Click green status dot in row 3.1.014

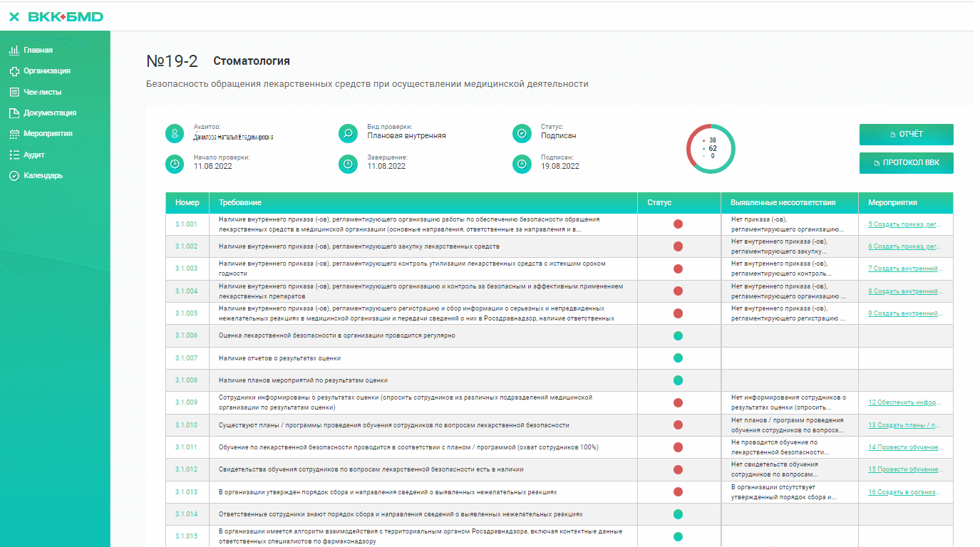tap(678, 514)
